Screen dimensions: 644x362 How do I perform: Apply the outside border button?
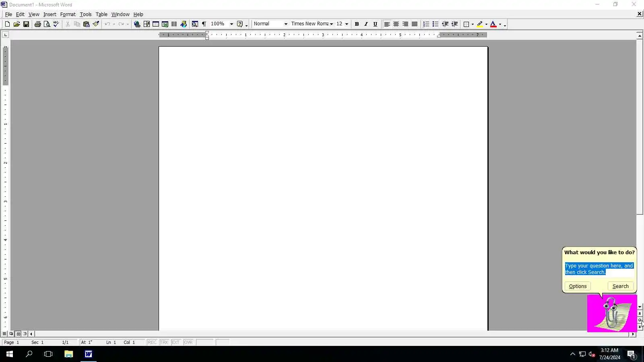point(466,24)
